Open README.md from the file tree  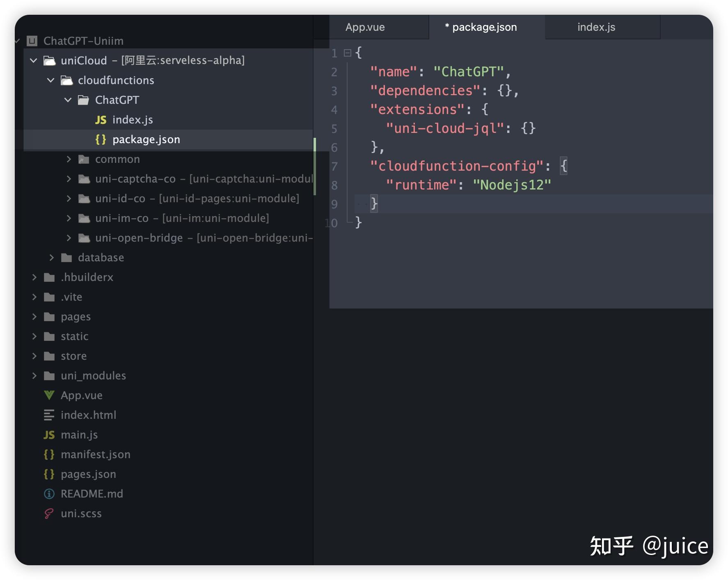(92, 493)
